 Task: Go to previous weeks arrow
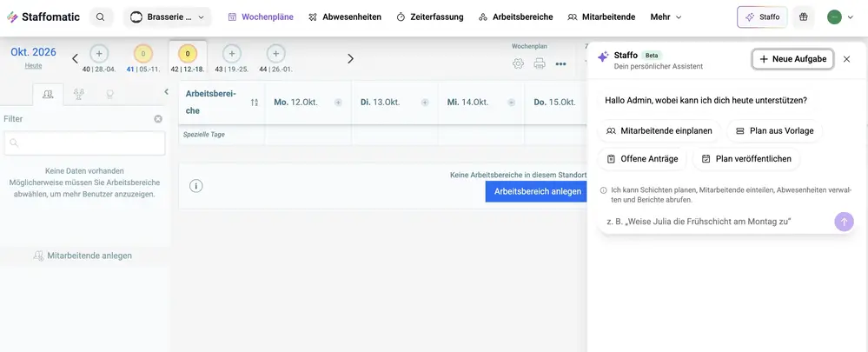click(x=76, y=59)
